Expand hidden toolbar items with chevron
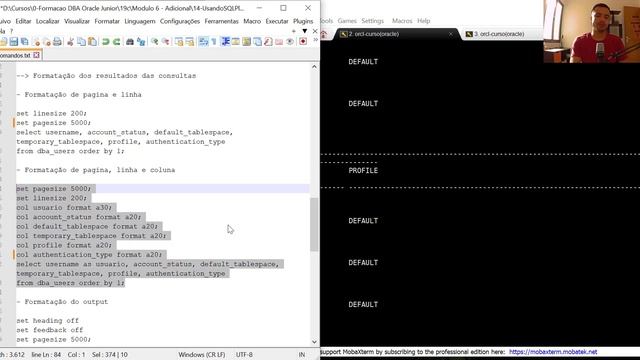Image resolution: width=640 pixels, height=360 pixels. click(316, 40)
